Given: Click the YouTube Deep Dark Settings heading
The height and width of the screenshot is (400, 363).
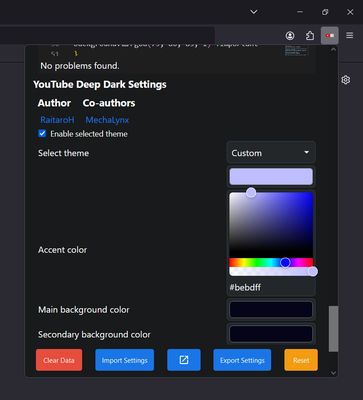Looking at the screenshot, I should click(100, 84).
